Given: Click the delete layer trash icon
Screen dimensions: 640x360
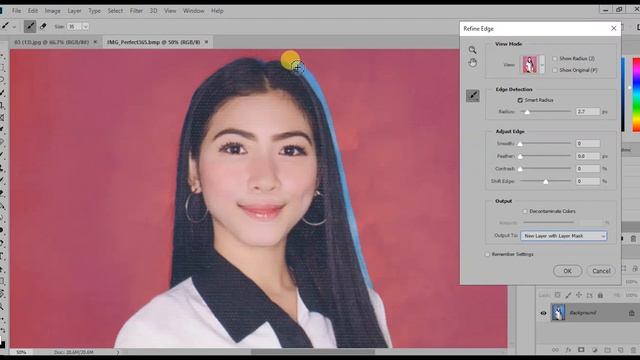Looking at the screenshot, I should (x=633, y=350).
